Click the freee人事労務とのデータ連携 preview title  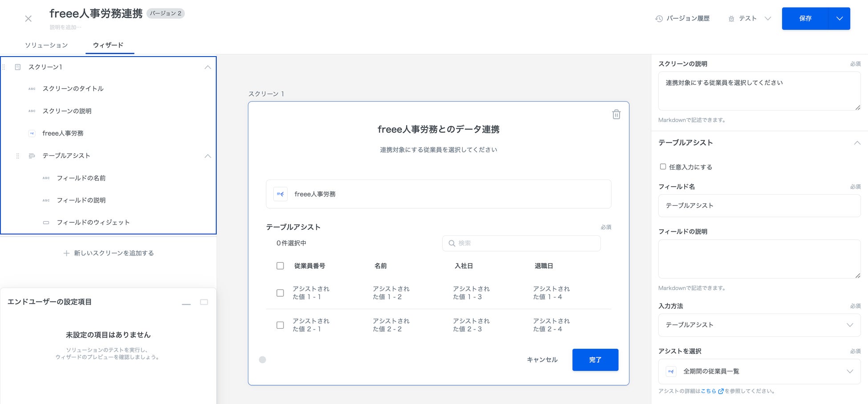[x=438, y=129]
